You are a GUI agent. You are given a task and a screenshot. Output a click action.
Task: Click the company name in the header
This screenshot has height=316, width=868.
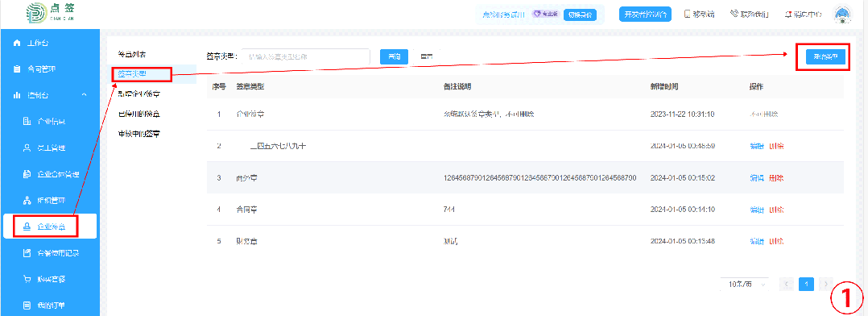[503, 15]
